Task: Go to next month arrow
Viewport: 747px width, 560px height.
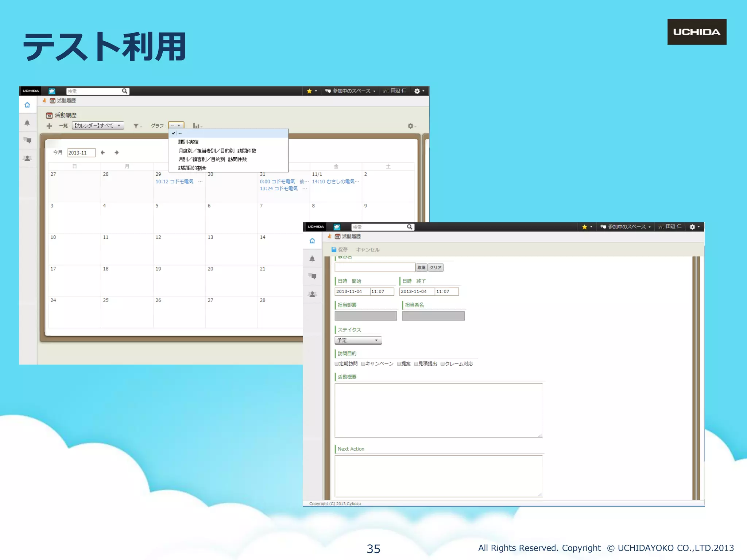Action: tap(117, 153)
